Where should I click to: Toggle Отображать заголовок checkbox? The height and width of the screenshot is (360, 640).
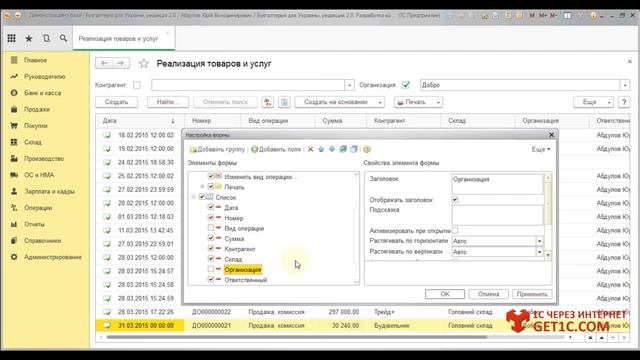point(455,200)
